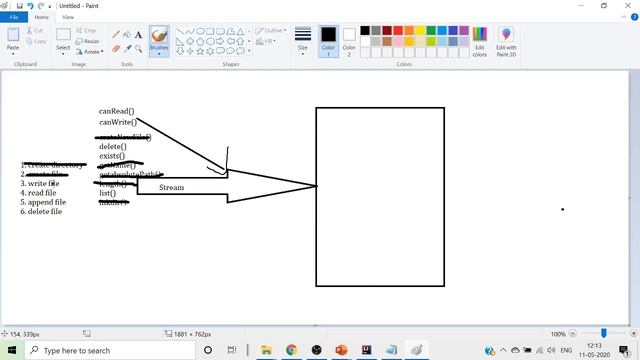Open the Rotate dropdown
Viewport: 640px width, 360px height.
tap(89, 52)
